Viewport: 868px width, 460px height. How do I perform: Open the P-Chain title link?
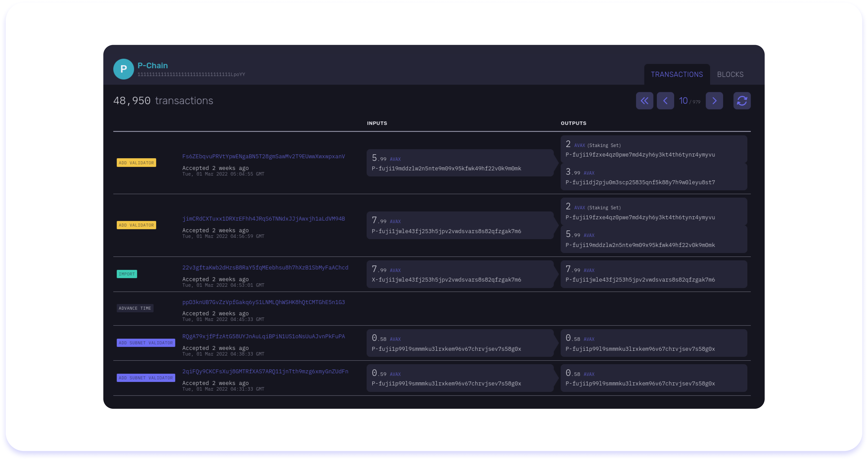pyautogui.click(x=153, y=65)
